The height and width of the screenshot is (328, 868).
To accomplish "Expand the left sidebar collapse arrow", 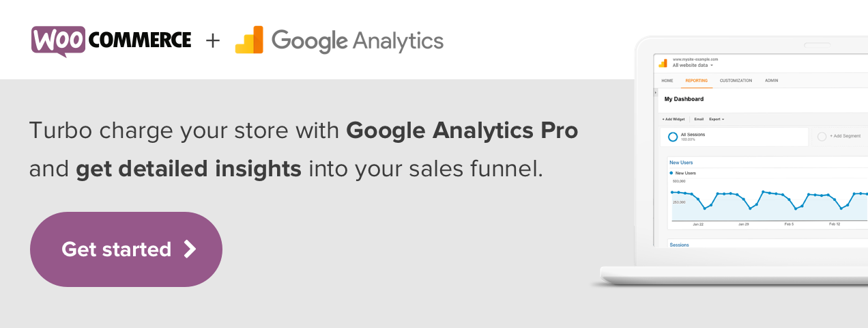I will [656, 92].
